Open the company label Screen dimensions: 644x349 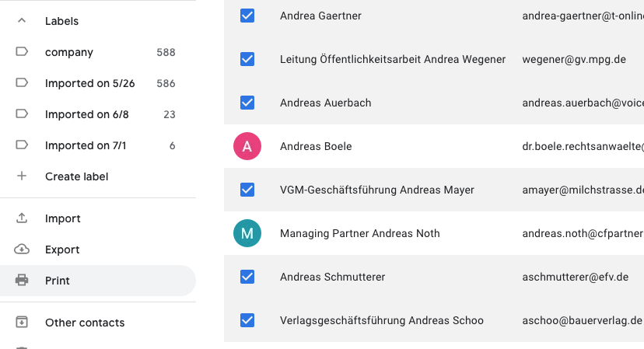click(x=69, y=52)
